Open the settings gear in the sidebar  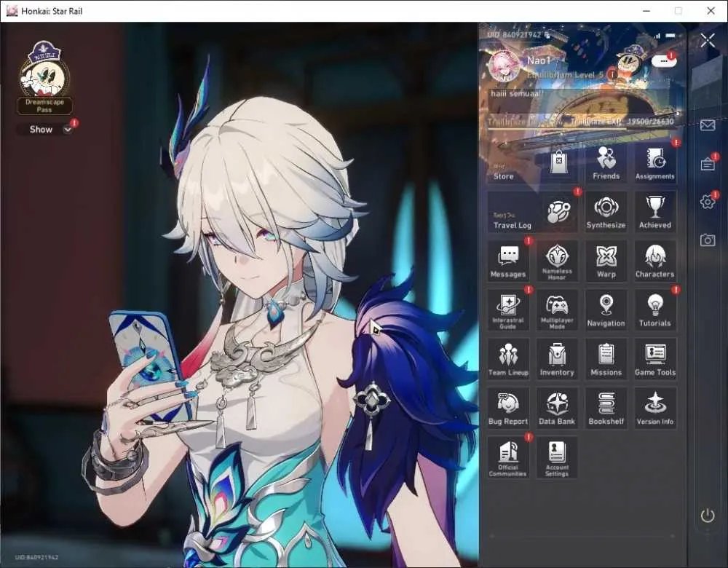[x=707, y=202]
